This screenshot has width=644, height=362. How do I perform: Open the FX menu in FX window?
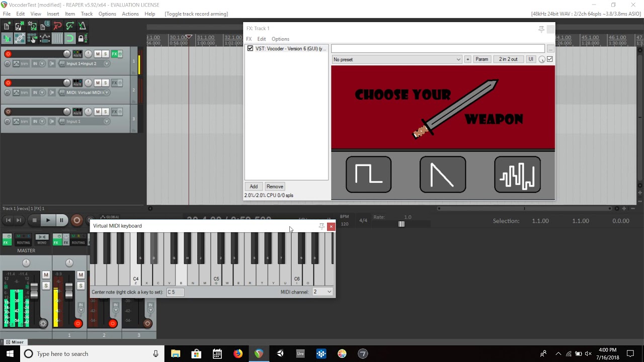[x=249, y=39]
